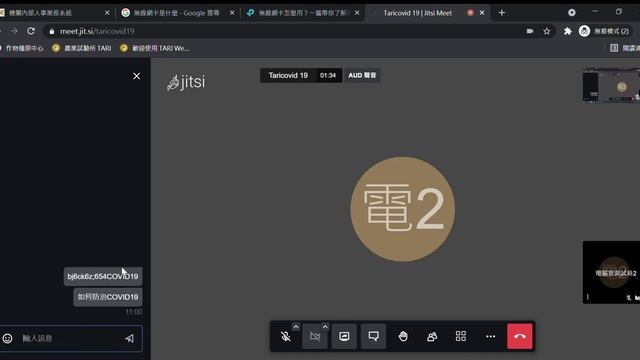Viewport: 640px width, 360px height.
Task: Close the third browser tab
Action: point(357,13)
